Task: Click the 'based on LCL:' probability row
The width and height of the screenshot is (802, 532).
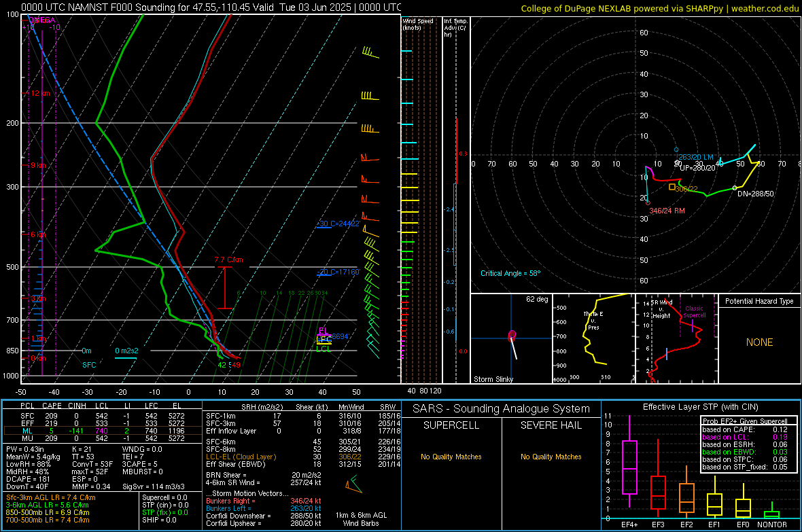Action: pyautogui.click(x=745, y=437)
